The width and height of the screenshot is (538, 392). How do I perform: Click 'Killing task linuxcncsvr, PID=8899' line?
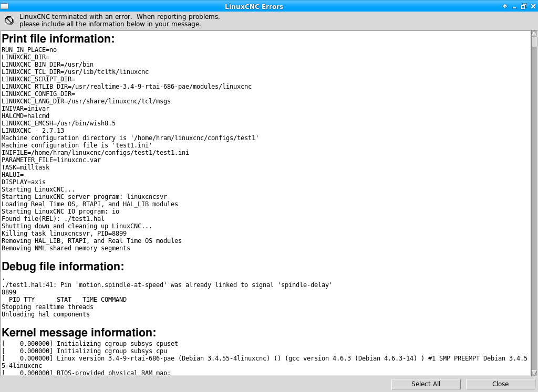pos(64,234)
